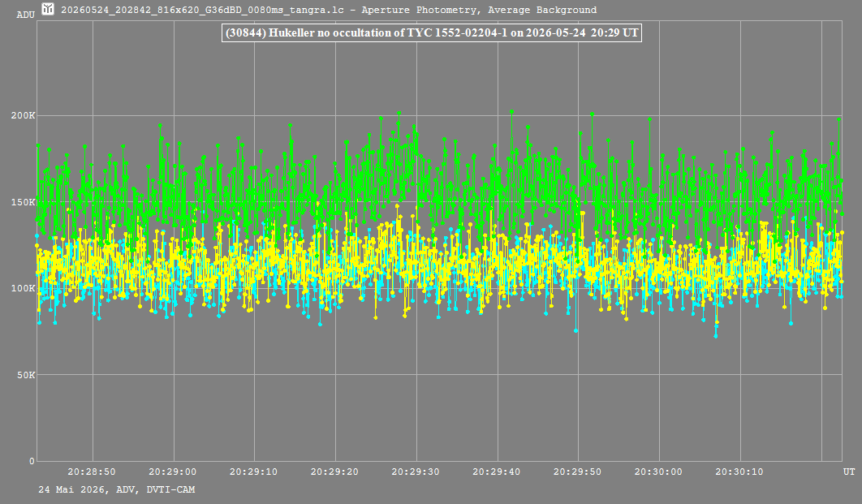Click the 20:29:10 time label
Viewport: 862px width, 504px height.
point(253,472)
